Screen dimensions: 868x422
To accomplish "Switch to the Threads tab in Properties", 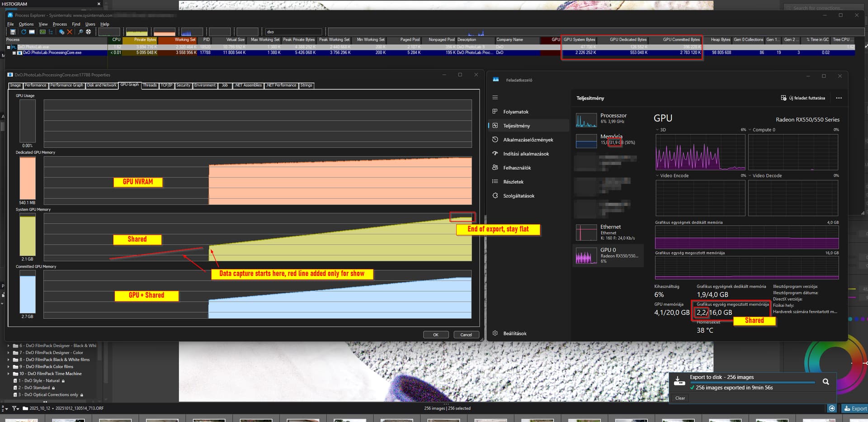I will coord(150,85).
